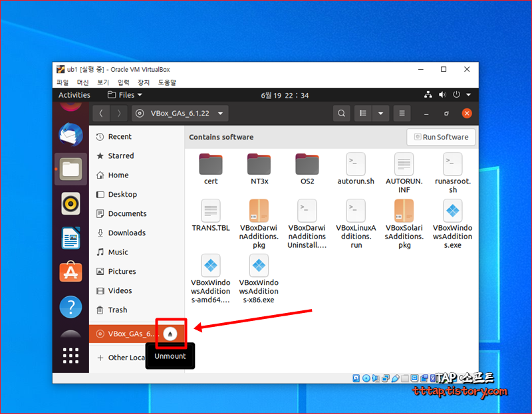Open the search in Files

pyautogui.click(x=342, y=113)
